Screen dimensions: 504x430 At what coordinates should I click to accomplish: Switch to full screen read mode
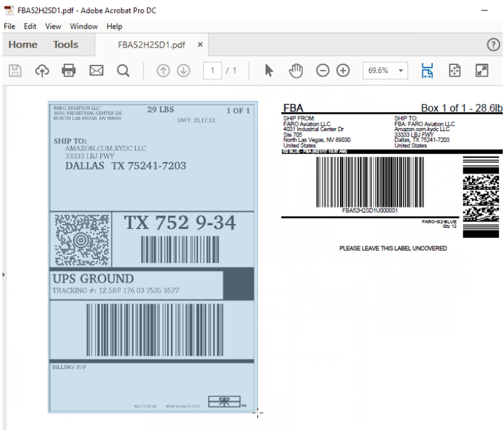(x=482, y=71)
